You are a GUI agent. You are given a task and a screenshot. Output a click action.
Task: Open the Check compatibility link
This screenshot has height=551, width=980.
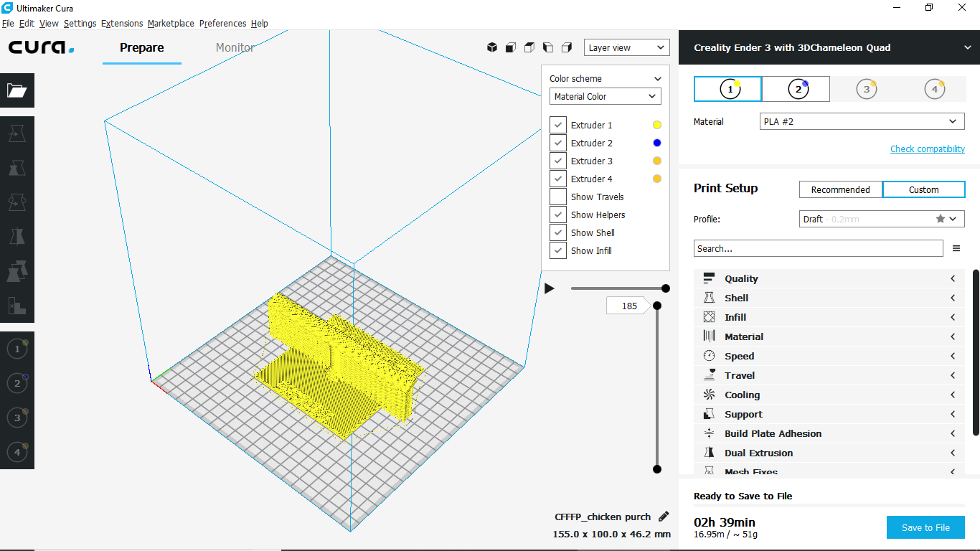pos(927,149)
